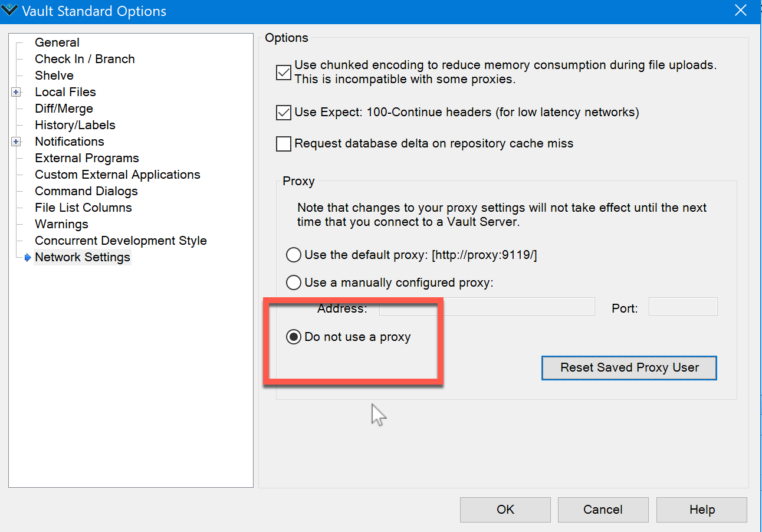Open History/Labels settings
Viewport: 762px width, 532px height.
(75, 125)
